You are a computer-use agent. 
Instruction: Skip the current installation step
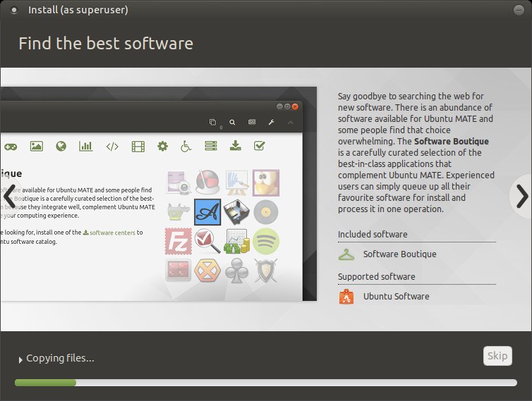coord(497,356)
